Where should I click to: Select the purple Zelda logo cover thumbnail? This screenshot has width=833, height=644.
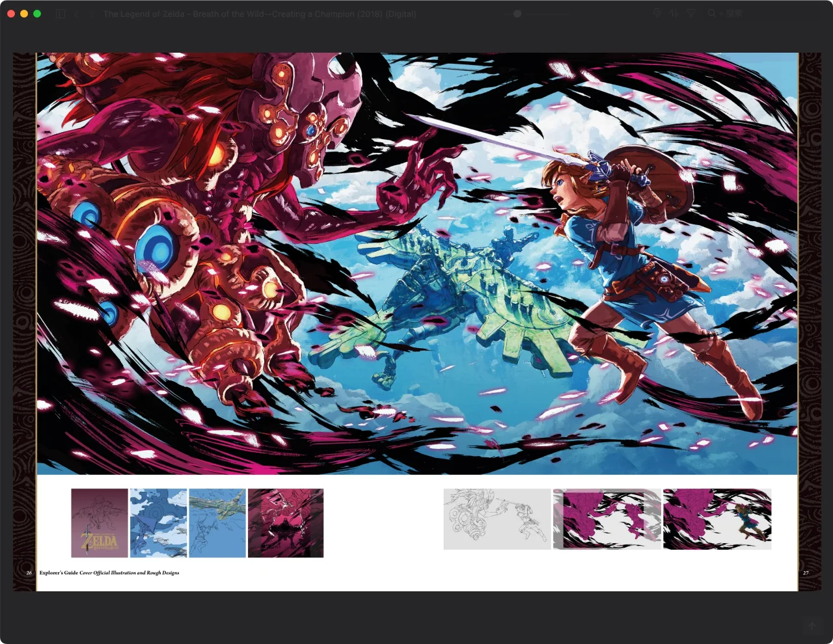coord(100,523)
